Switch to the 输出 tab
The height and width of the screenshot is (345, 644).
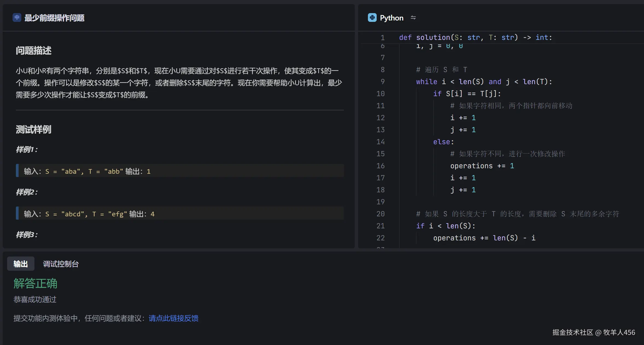click(x=21, y=264)
